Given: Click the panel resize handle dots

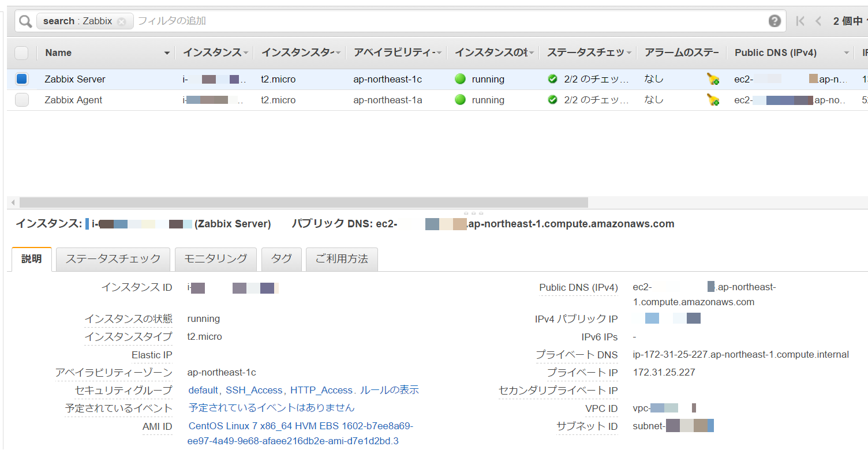Looking at the screenshot, I should coord(474,213).
